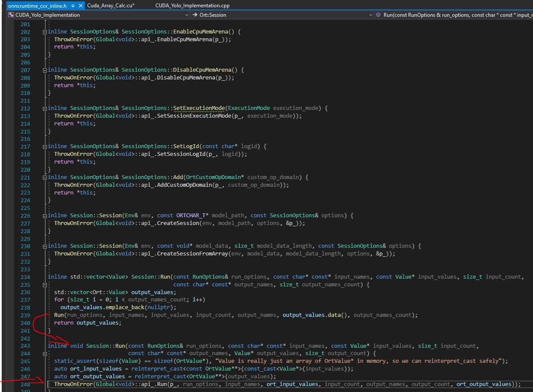This screenshot has height=392, width=533.
Task: Click 'output_names_count' on line 237
Action: click(x=157, y=299)
